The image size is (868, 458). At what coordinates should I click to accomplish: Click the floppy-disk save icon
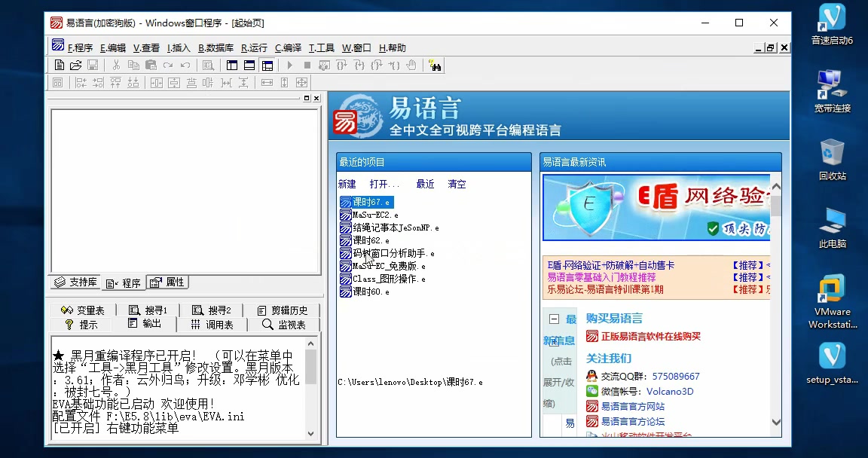(x=93, y=66)
